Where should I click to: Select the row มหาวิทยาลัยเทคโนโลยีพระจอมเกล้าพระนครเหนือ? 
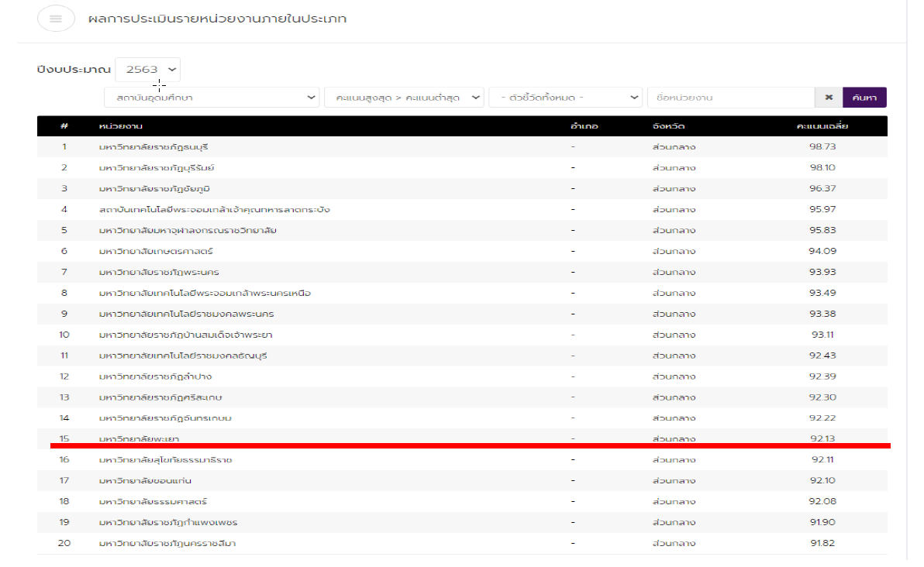(x=462, y=294)
